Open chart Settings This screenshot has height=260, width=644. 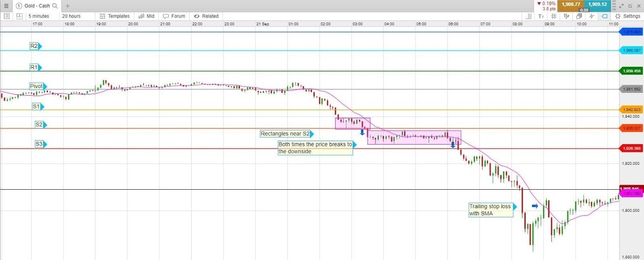[627, 16]
